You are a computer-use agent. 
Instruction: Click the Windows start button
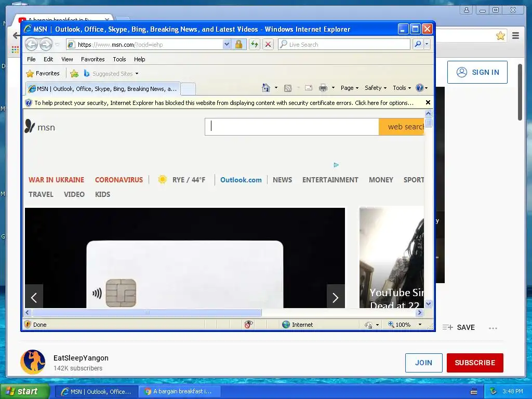click(25, 391)
